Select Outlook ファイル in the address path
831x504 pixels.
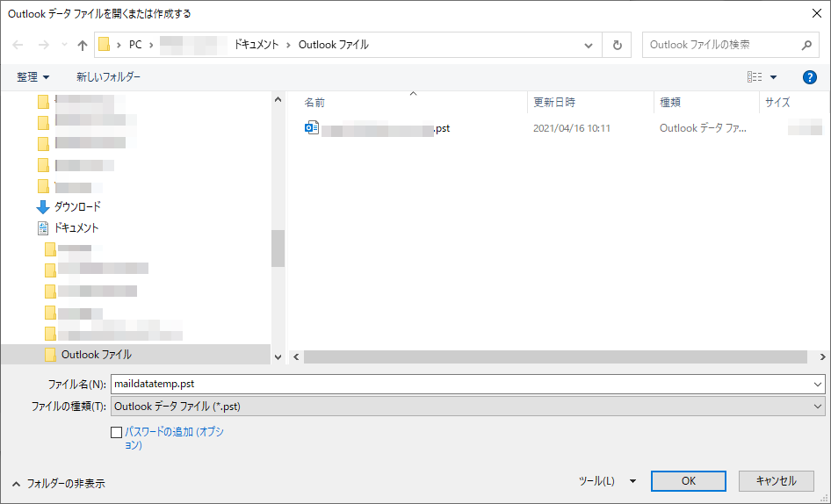[333, 45]
